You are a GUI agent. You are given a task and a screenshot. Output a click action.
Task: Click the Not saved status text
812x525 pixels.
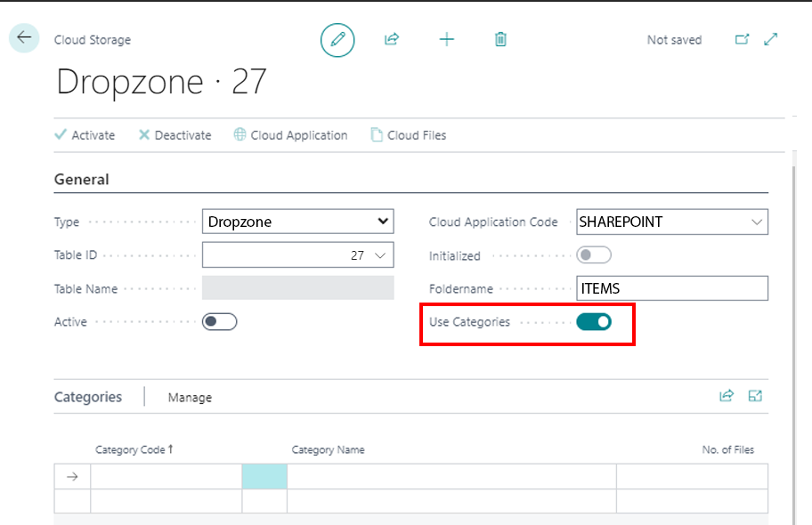click(x=674, y=40)
